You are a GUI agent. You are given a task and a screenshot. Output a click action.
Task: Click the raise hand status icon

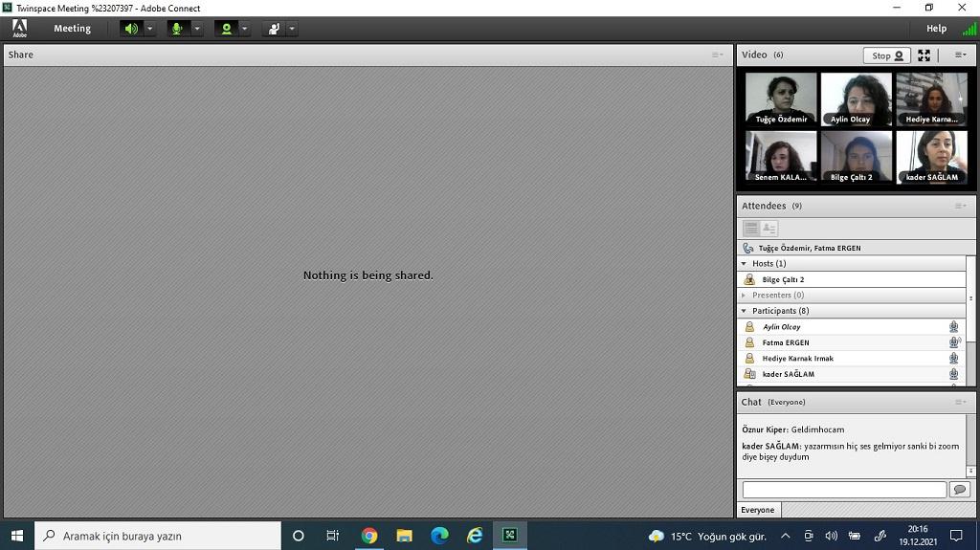tap(274, 29)
